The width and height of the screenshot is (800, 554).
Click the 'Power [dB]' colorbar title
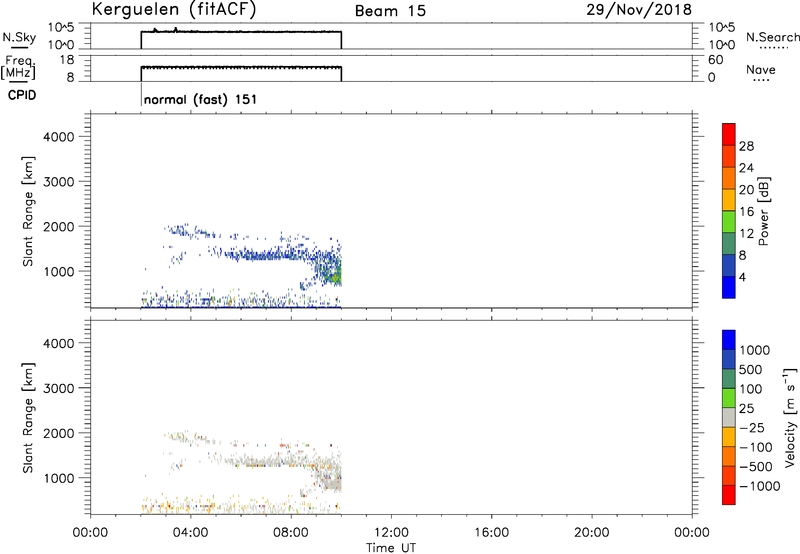(x=764, y=211)
